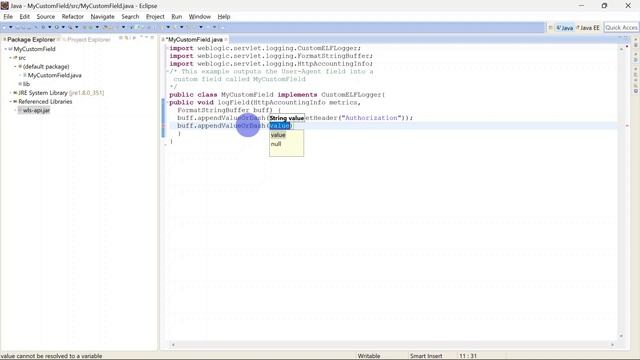
Task: Open the Edit menu
Action: [24, 17]
